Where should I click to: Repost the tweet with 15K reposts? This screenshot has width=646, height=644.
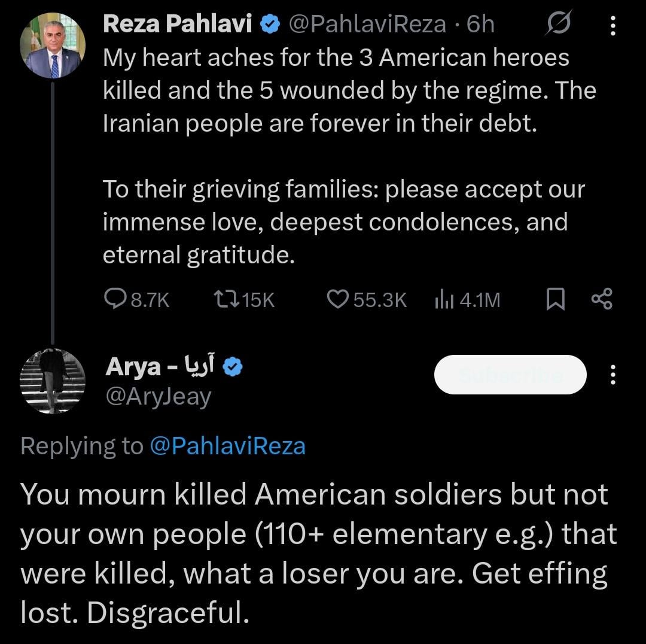(224, 299)
